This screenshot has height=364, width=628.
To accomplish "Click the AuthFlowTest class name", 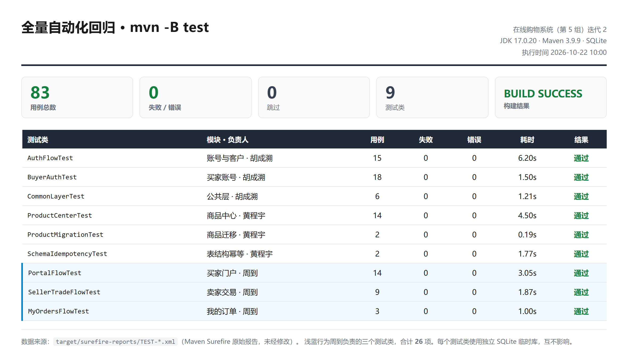I will [x=50, y=158].
